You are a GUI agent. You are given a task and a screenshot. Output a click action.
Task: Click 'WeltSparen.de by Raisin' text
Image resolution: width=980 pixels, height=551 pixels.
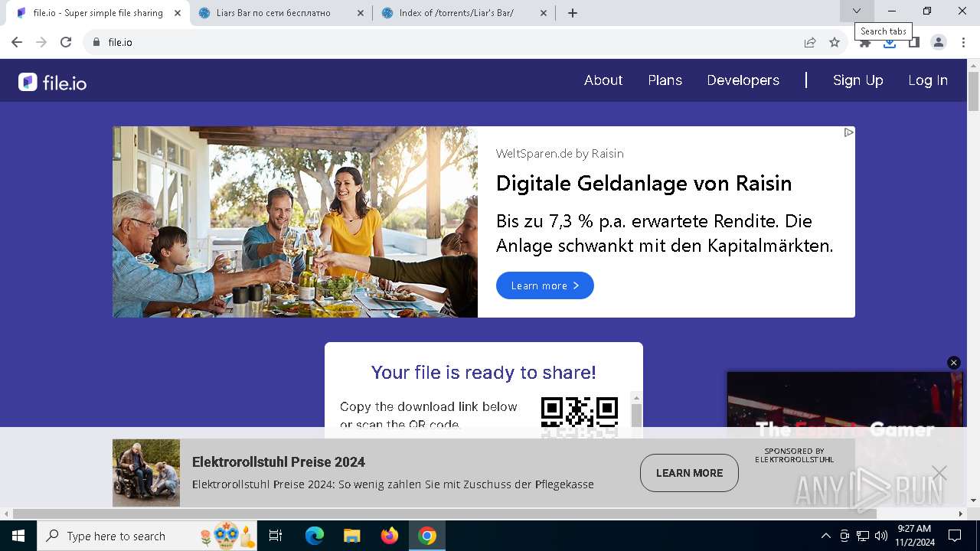click(560, 154)
